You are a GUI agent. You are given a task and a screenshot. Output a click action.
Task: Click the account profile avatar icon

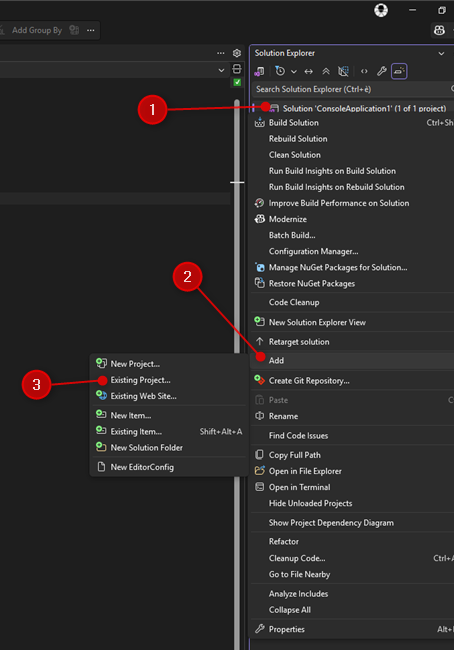click(381, 10)
